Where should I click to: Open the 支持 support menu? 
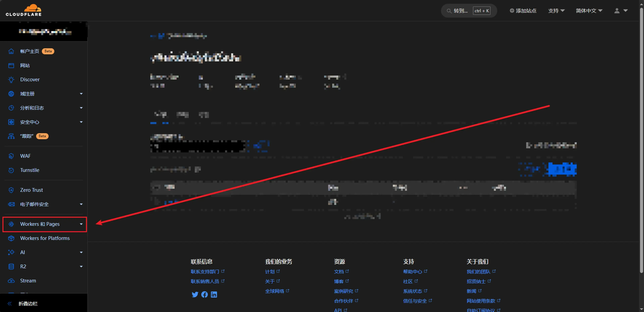click(x=556, y=11)
